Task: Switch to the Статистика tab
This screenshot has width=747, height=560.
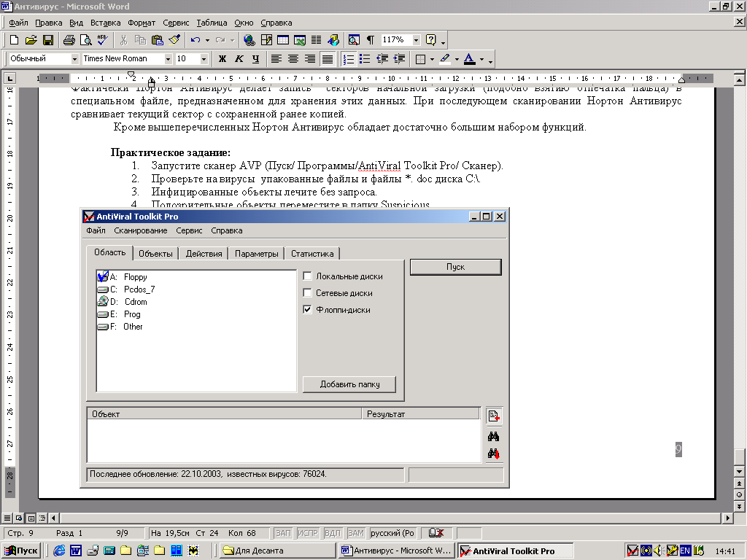Action: tap(312, 253)
